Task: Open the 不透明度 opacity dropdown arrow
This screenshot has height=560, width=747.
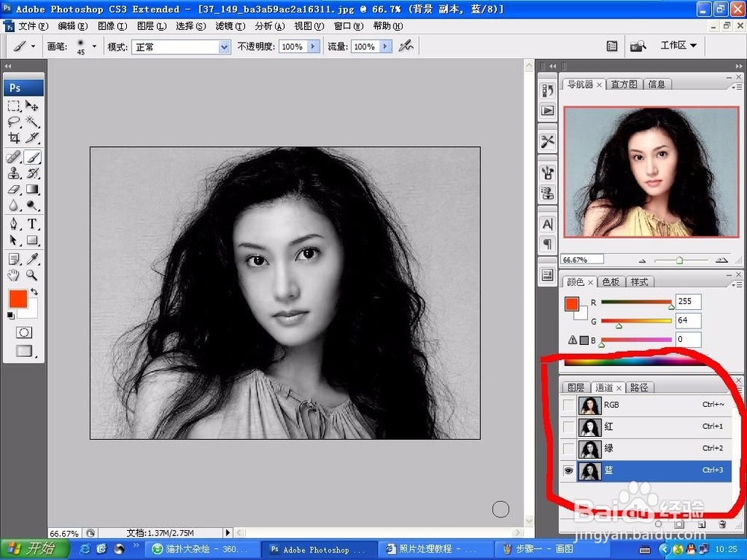Action: coord(313,46)
